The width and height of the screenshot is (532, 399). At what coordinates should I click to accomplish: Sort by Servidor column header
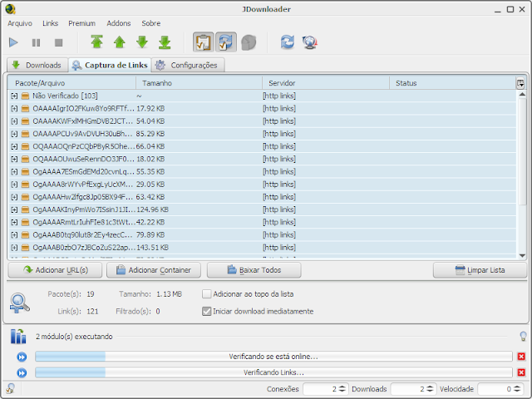[326, 83]
